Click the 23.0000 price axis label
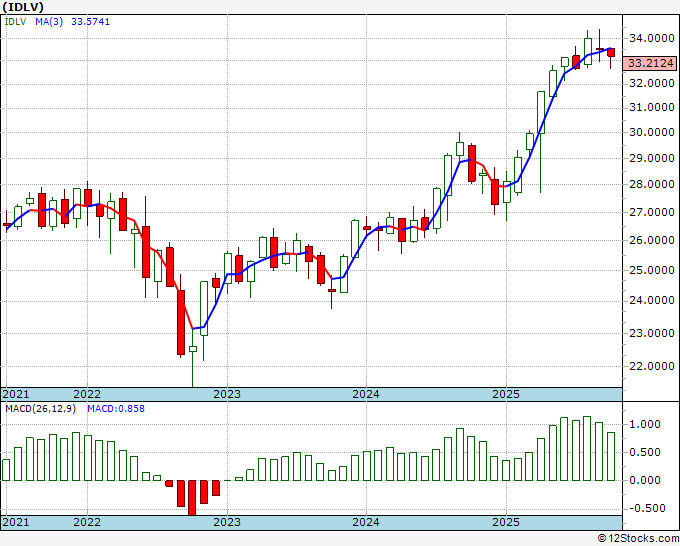 coord(651,333)
